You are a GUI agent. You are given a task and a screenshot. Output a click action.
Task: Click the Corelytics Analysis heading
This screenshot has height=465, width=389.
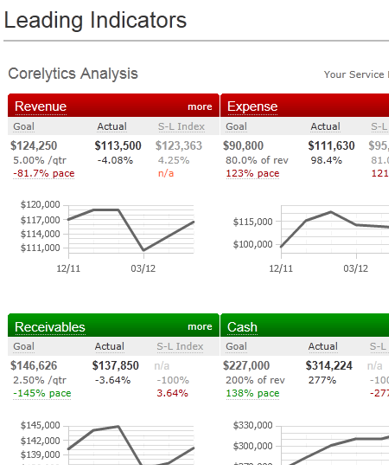click(73, 74)
